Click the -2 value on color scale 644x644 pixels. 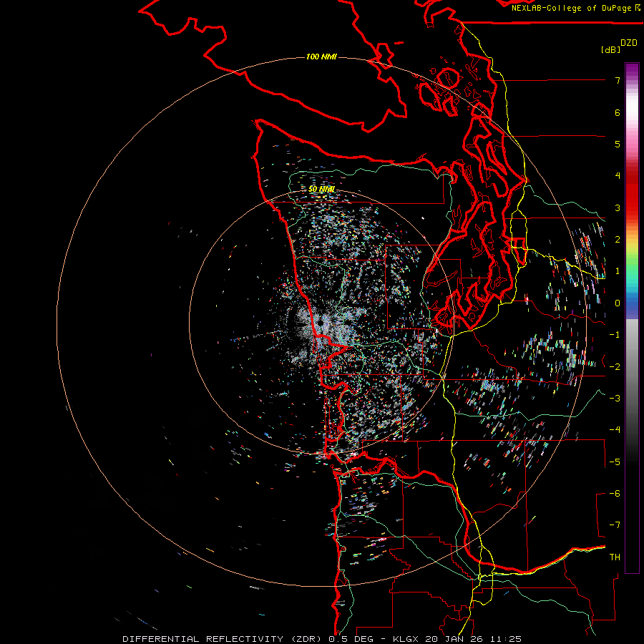pos(615,367)
